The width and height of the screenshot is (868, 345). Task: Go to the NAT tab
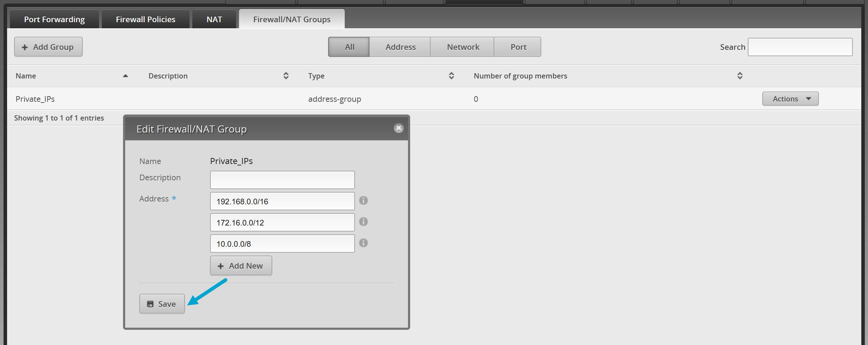click(214, 19)
